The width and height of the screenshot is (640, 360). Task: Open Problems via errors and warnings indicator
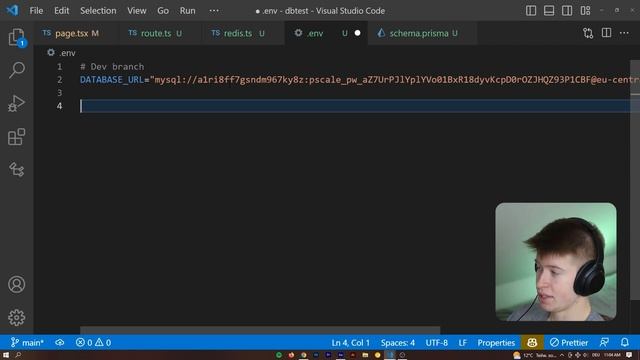[93, 342]
